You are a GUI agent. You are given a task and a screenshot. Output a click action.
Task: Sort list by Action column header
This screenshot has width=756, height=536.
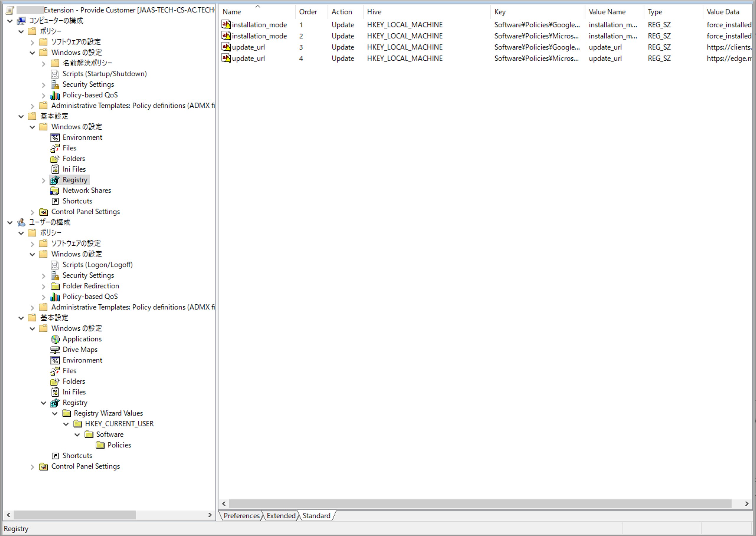tap(346, 11)
